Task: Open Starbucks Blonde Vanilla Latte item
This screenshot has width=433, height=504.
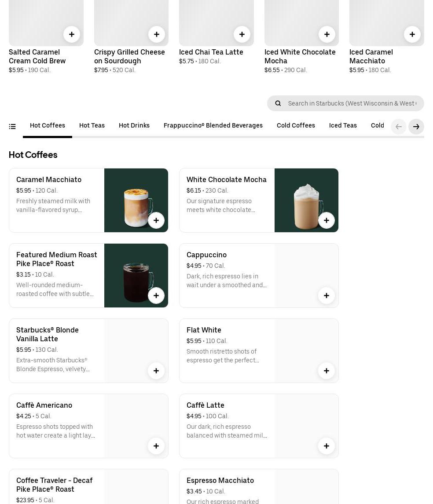Action: 56,347
